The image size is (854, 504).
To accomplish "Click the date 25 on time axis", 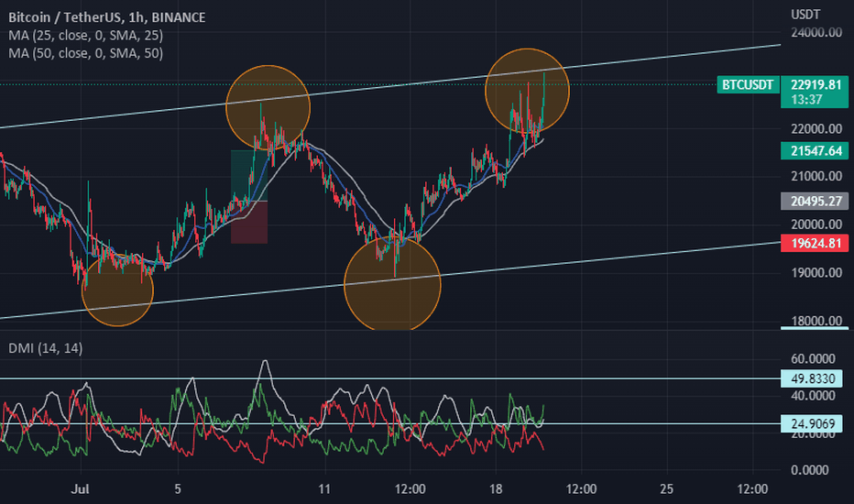I will 667,489.
